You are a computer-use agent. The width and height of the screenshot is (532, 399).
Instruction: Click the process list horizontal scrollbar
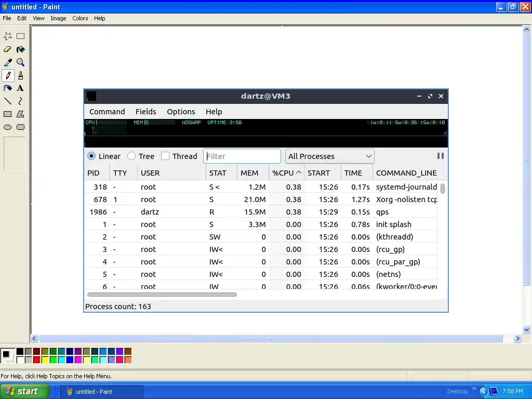pos(162,295)
